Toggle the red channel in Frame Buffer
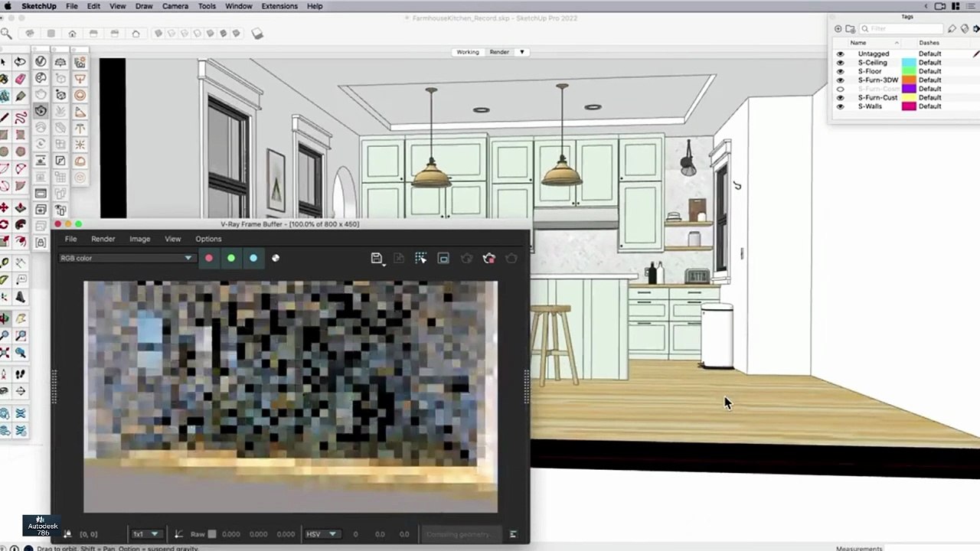The image size is (980, 551). point(208,258)
